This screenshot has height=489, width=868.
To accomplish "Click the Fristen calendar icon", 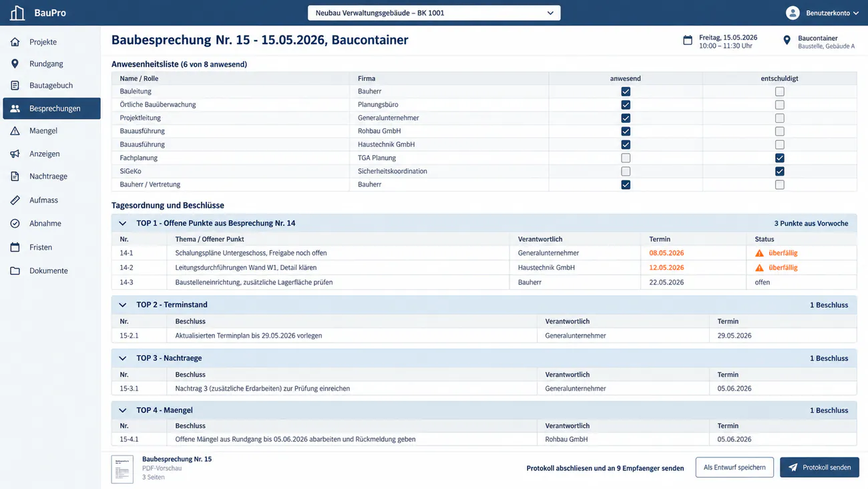I will [15, 247].
